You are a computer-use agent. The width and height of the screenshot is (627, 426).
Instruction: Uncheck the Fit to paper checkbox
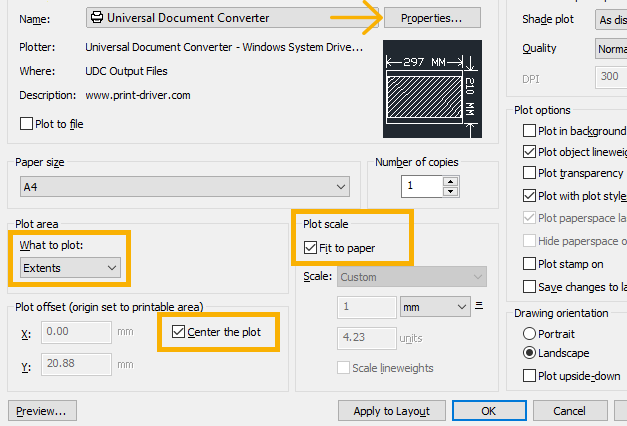tap(310, 248)
